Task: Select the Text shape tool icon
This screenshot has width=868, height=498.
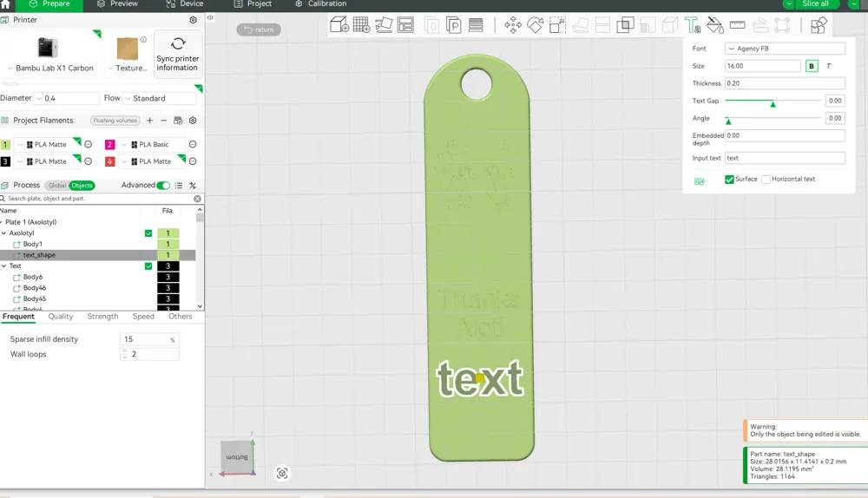Action: (692, 25)
